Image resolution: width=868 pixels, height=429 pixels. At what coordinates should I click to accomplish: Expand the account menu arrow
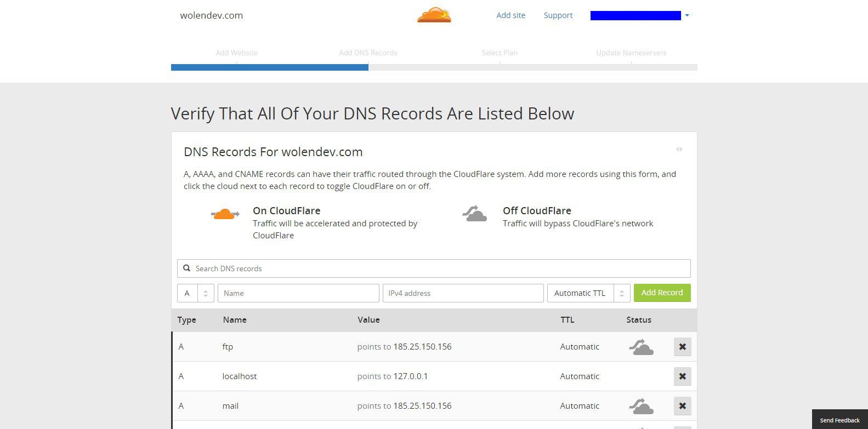(687, 15)
